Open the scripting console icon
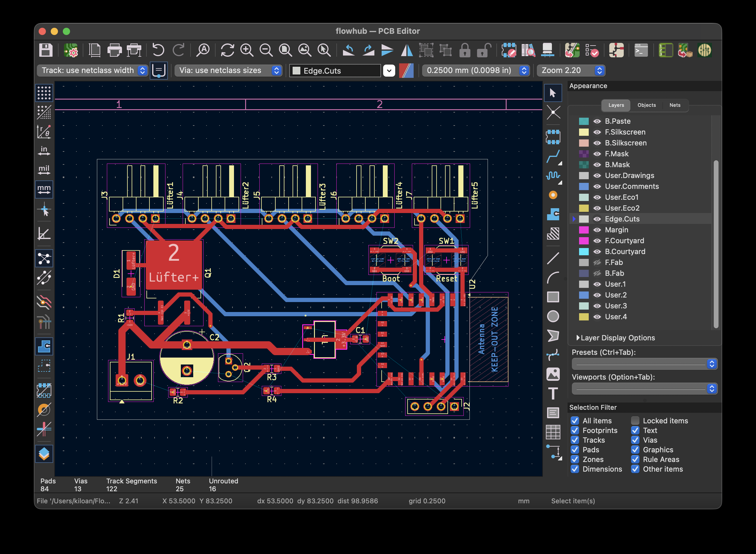 tap(641, 50)
